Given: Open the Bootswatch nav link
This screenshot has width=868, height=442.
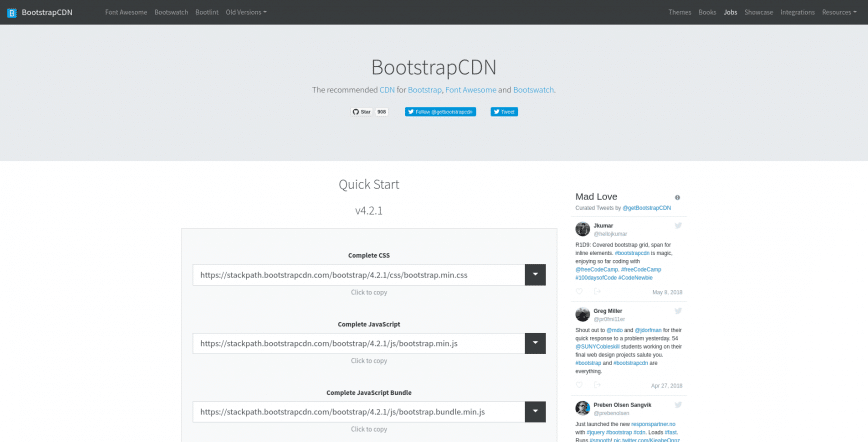Looking at the screenshot, I should click(171, 12).
